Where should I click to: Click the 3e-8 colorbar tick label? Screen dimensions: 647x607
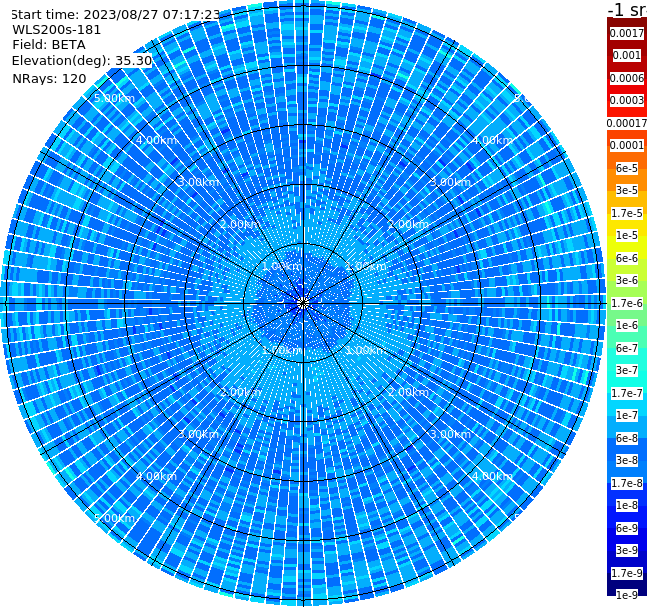pos(627,460)
